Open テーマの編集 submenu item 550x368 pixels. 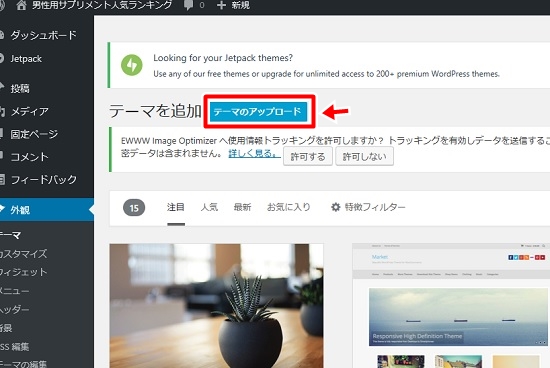click(x=23, y=364)
